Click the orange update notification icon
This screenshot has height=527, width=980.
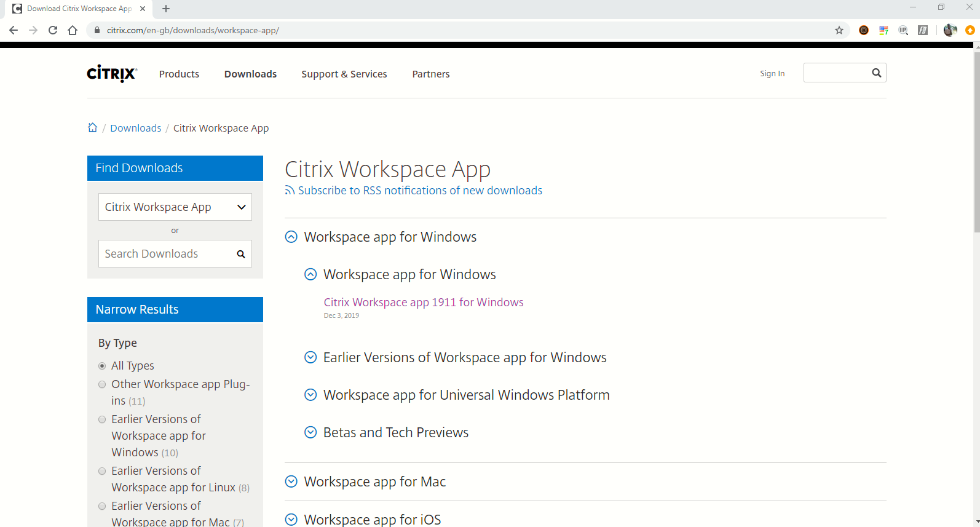click(970, 30)
